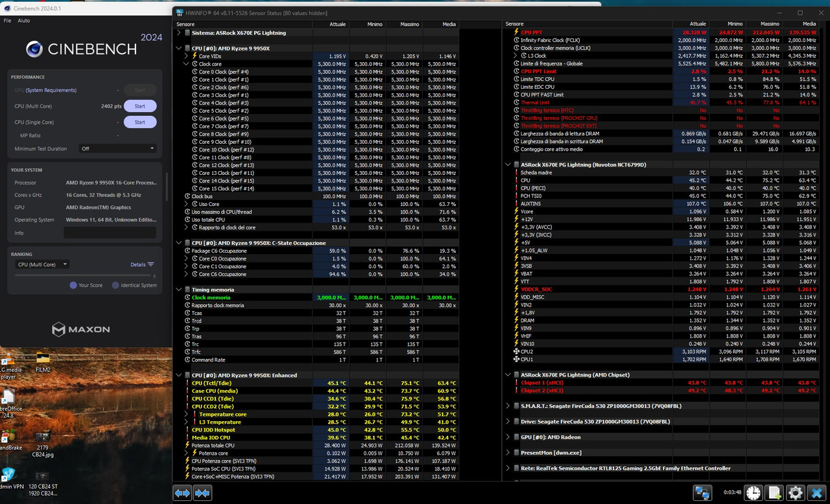Screen dimensions: 830x504
Task: Open the remote monitoring network computers icon
Action: coord(702,494)
